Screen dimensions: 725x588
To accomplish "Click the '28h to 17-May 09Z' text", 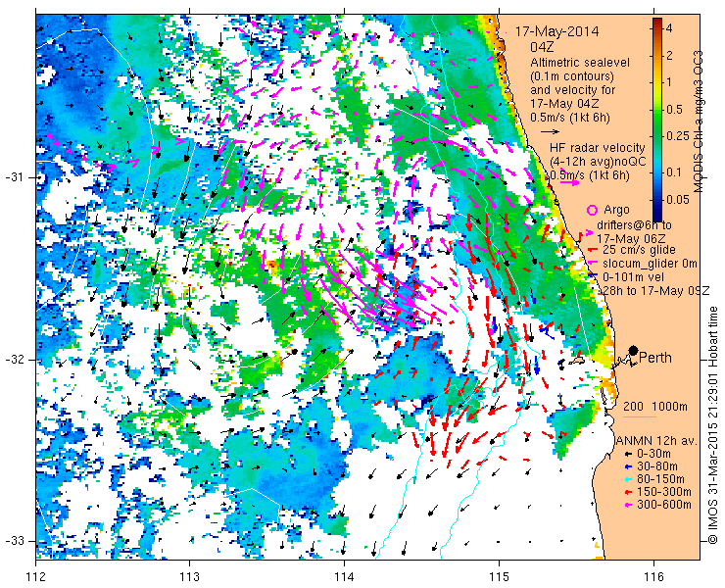I will [x=656, y=290].
